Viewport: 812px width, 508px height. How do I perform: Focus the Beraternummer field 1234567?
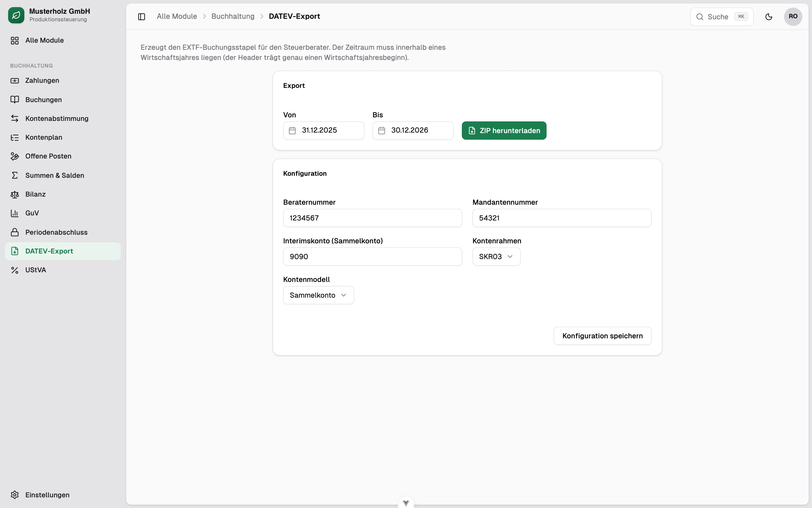pyautogui.click(x=373, y=218)
